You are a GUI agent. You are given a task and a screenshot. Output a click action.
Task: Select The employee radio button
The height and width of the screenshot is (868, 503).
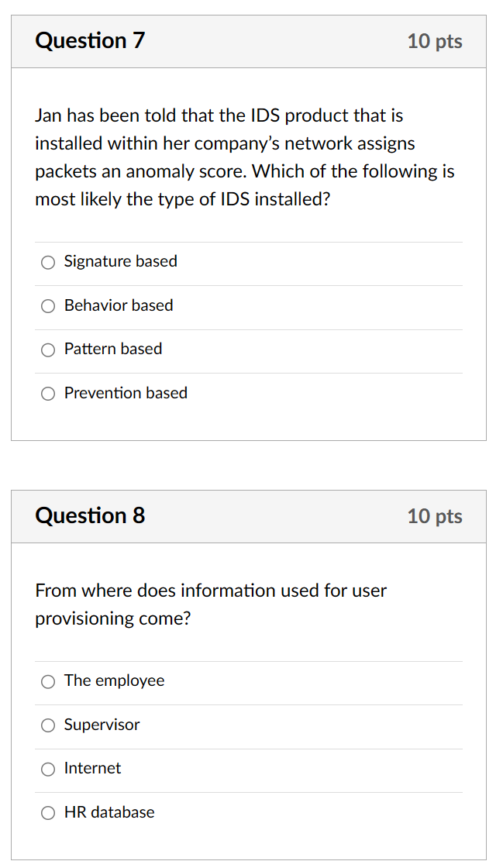coord(47,681)
